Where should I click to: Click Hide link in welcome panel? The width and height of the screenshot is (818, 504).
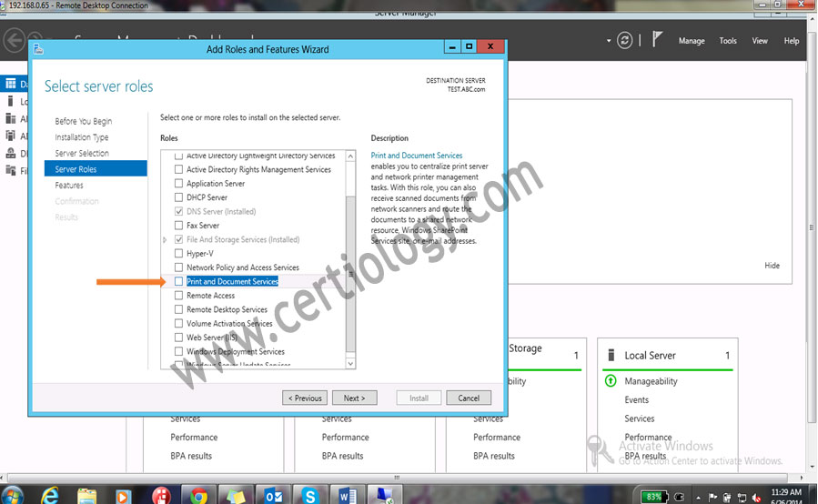[773, 266]
